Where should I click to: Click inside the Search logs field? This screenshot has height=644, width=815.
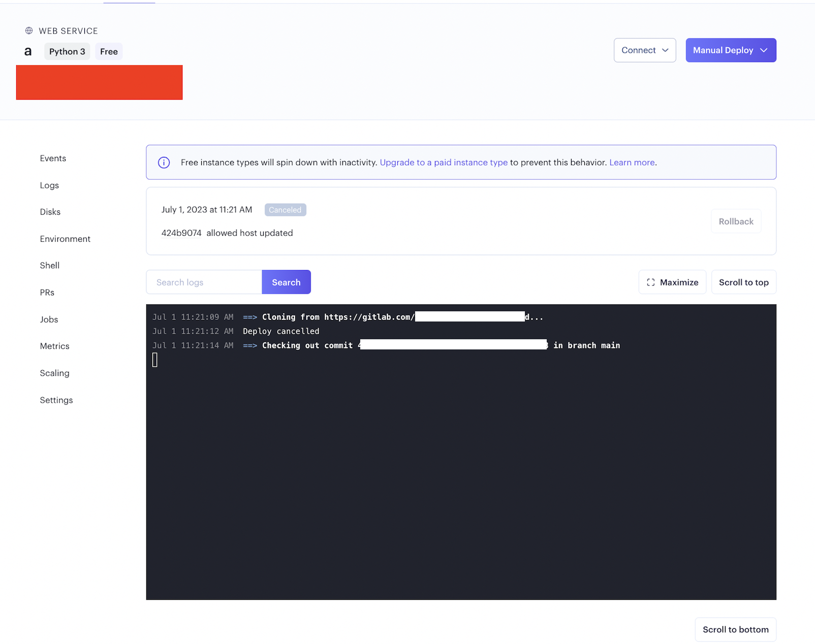[204, 282]
